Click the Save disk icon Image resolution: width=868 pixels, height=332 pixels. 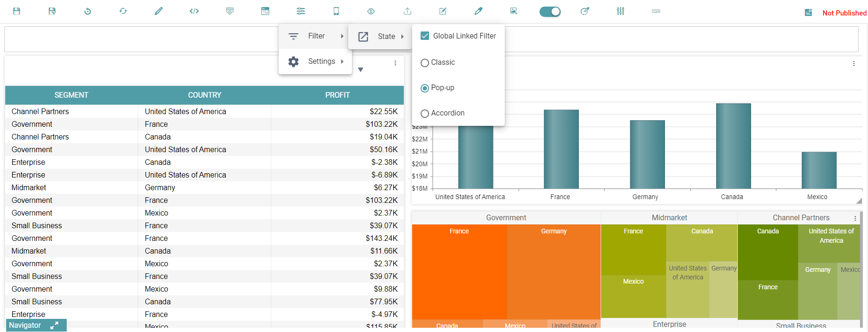click(x=16, y=11)
